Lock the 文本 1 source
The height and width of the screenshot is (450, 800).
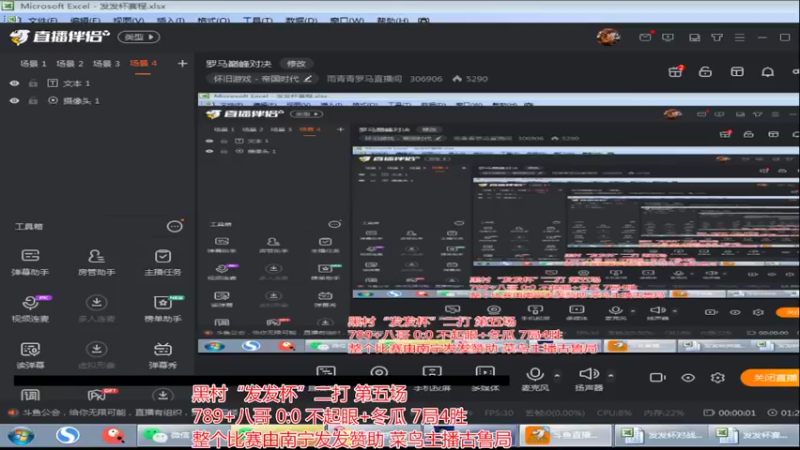click(x=33, y=83)
